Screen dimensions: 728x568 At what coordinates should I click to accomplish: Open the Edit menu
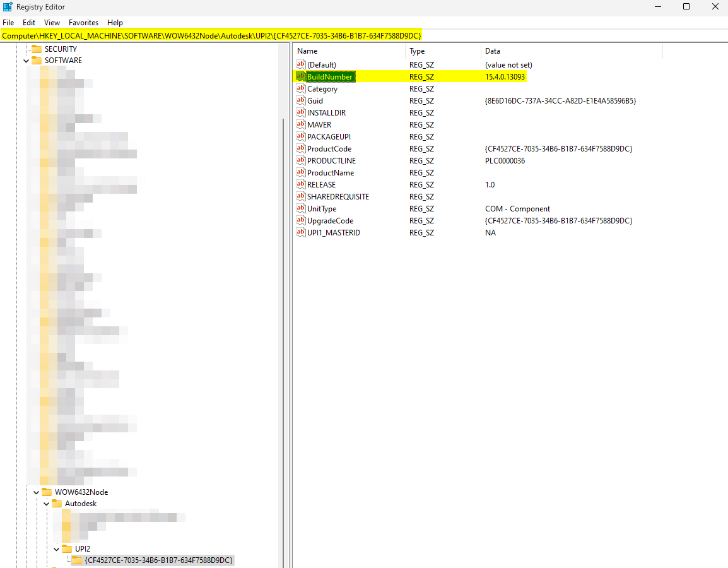[28, 22]
